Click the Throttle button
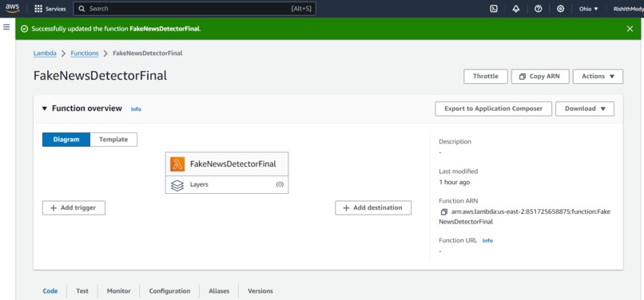Image resolution: width=644 pixels, height=300 pixels. pos(486,77)
